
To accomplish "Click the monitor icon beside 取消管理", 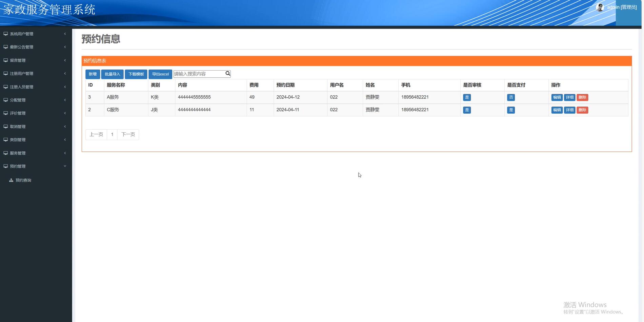I will tap(6, 127).
